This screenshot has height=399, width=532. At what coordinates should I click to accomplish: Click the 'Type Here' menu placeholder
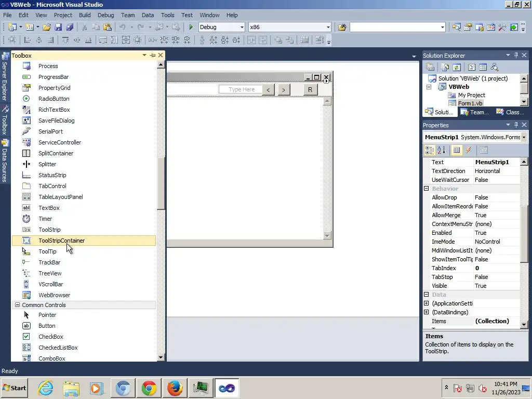coord(241,89)
